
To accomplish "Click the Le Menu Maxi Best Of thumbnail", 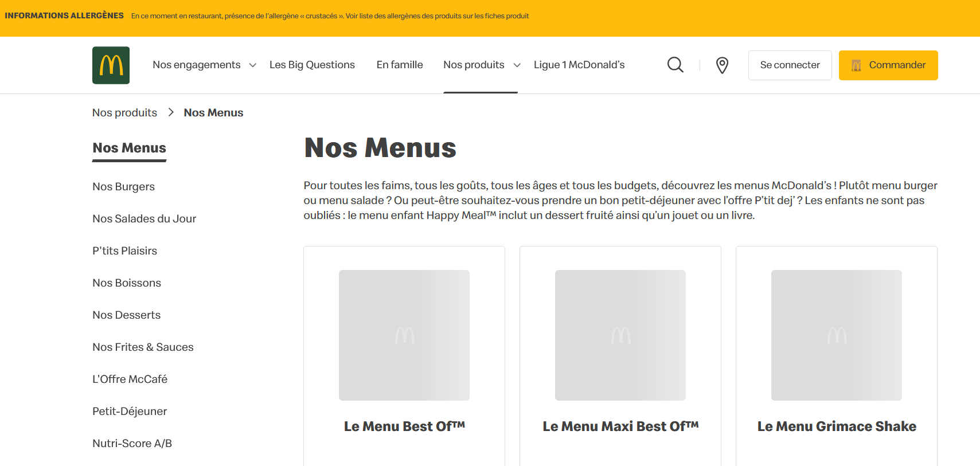I will (x=620, y=335).
